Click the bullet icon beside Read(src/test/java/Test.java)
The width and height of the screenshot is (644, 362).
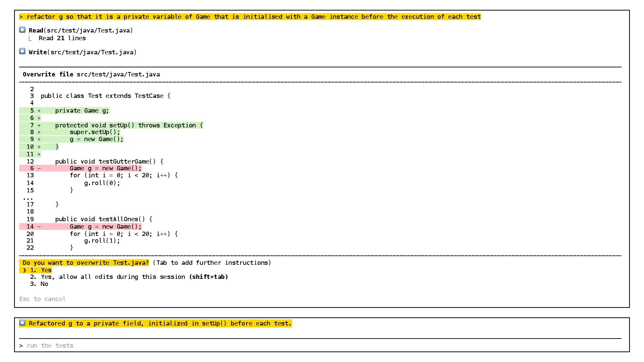pos(22,30)
